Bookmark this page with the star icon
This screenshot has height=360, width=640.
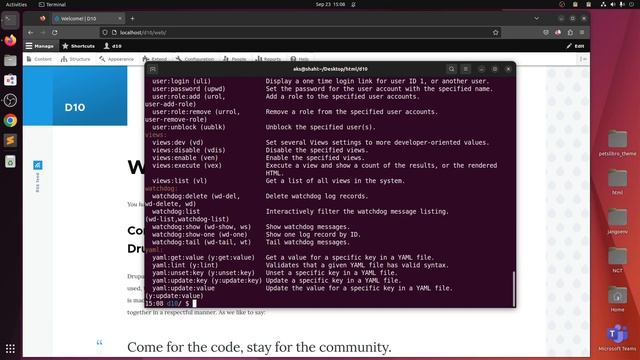[x=496, y=32]
